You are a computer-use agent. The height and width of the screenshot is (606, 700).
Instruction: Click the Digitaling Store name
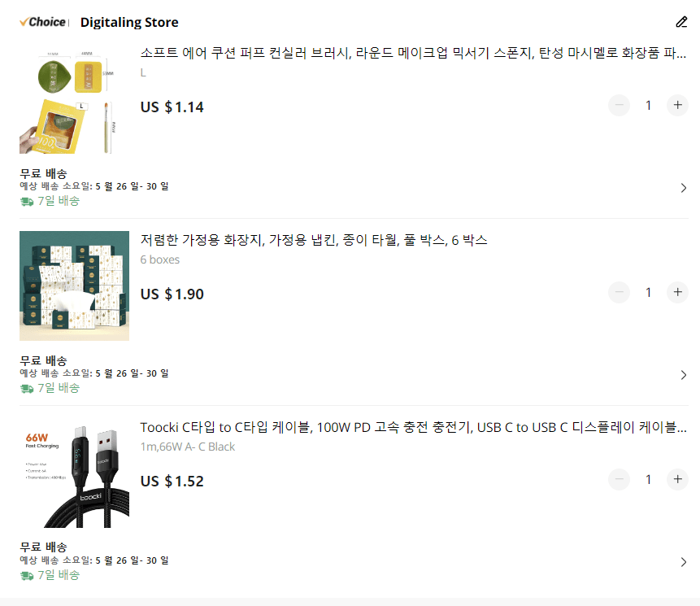pos(129,22)
